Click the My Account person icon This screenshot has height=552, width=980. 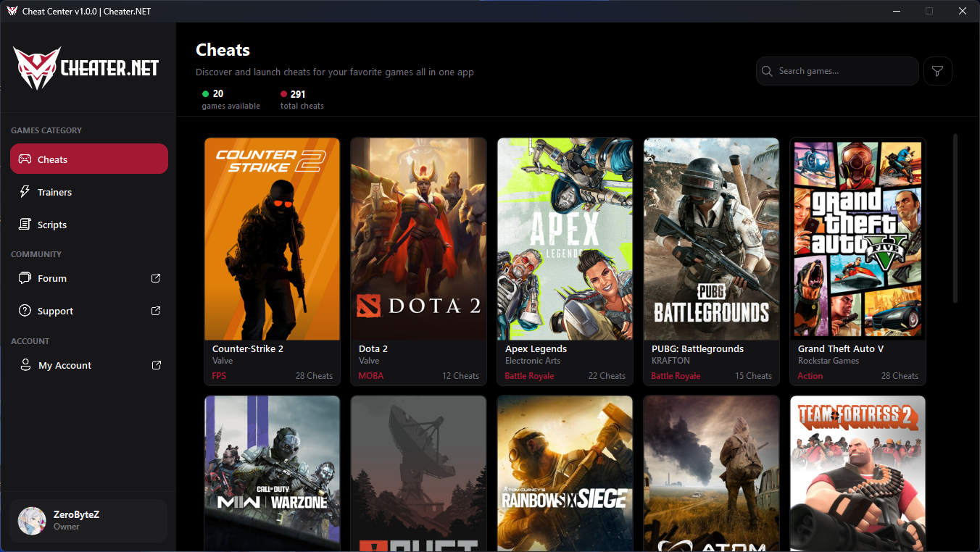[25, 365]
